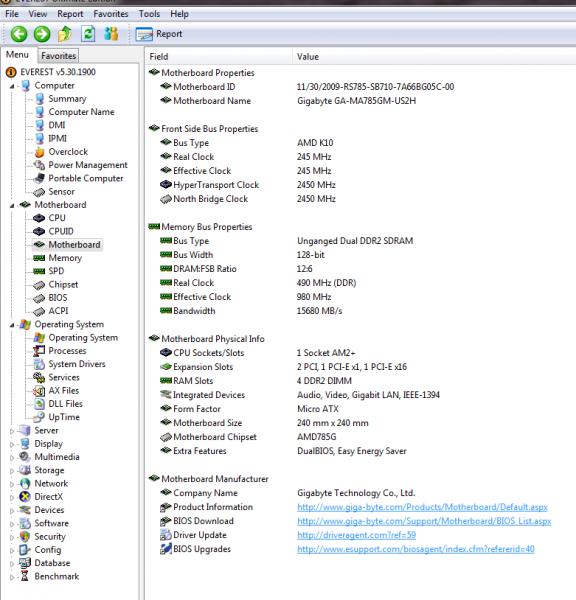Collapse the Operating System tree category
Viewport: 576px width, 600px height.
pos(12,325)
